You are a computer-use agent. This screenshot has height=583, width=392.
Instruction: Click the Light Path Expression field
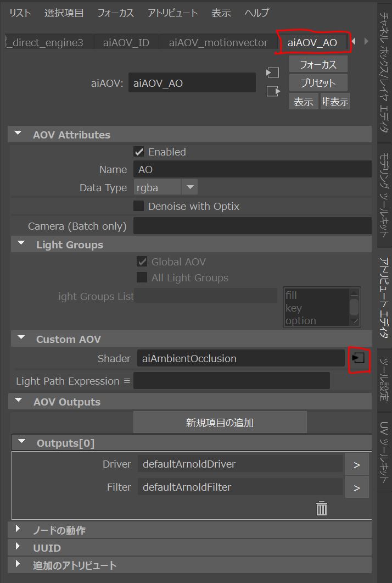[x=232, y=381]
